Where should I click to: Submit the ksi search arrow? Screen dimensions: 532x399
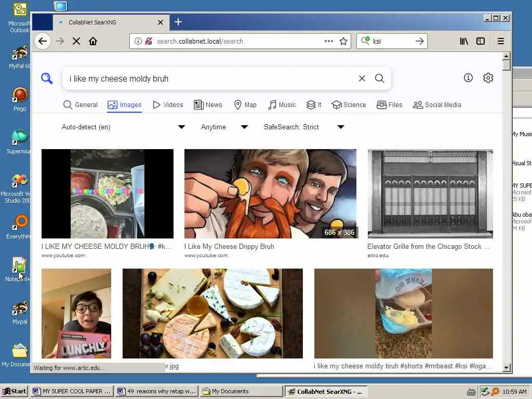coord(420,42)
